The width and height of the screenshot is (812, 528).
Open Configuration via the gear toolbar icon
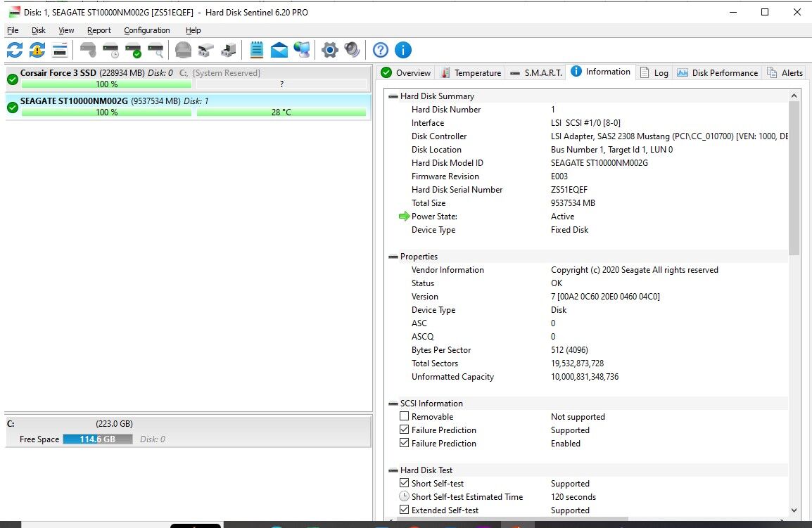329,50
